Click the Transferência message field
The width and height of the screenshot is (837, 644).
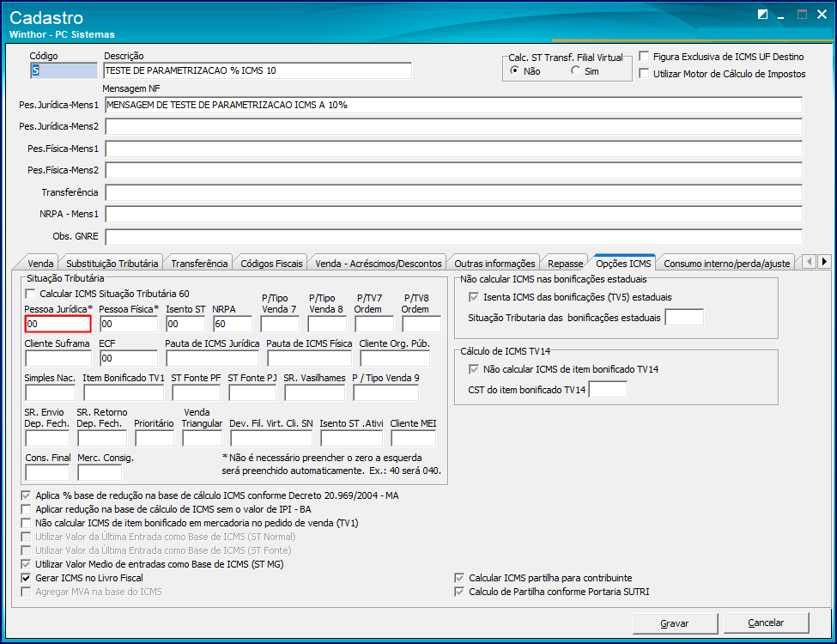[454, 192]
